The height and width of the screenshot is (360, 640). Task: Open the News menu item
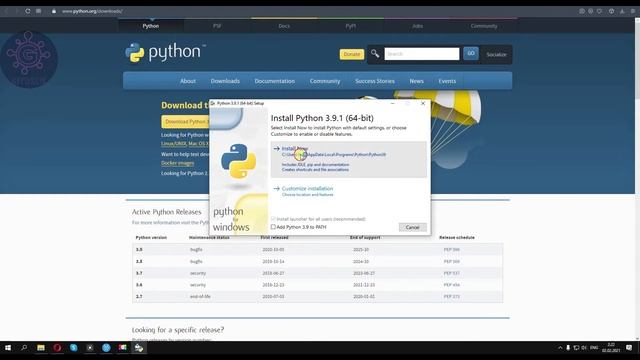(416, 81)
